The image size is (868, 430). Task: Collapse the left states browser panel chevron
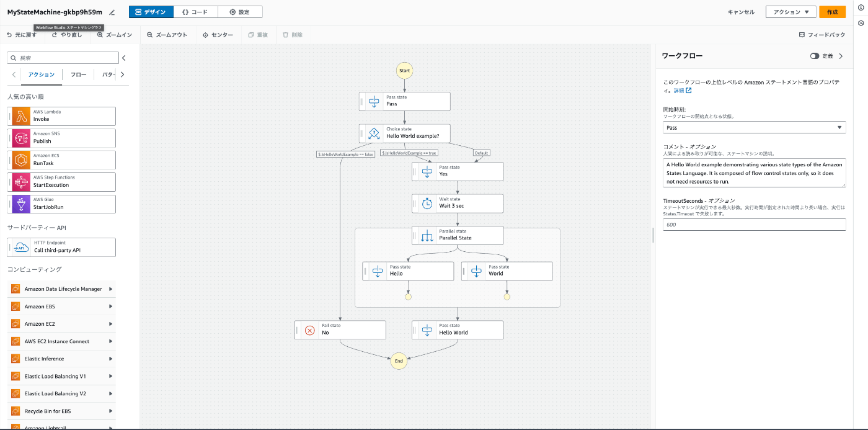click(123, 58)
